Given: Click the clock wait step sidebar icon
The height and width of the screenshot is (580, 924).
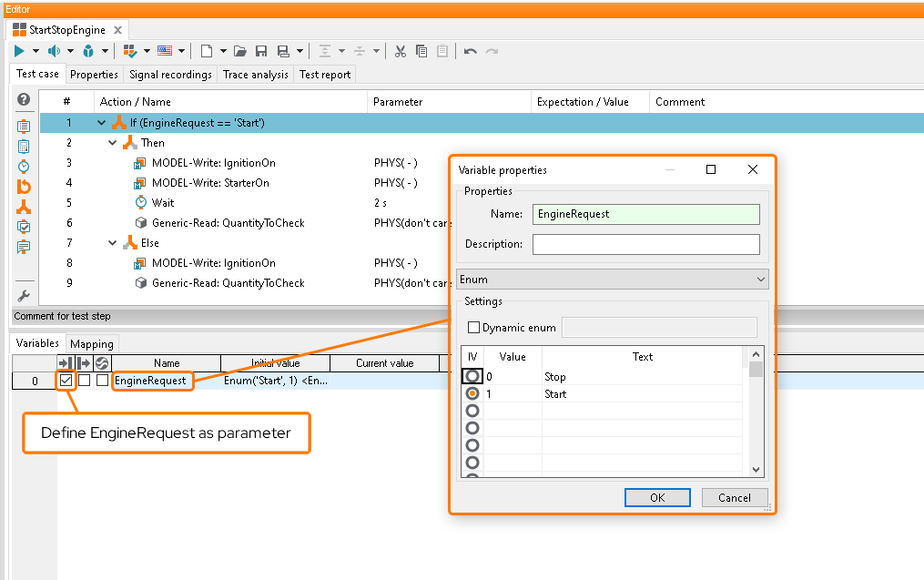Looking at the screenshot, I should 24,167.
